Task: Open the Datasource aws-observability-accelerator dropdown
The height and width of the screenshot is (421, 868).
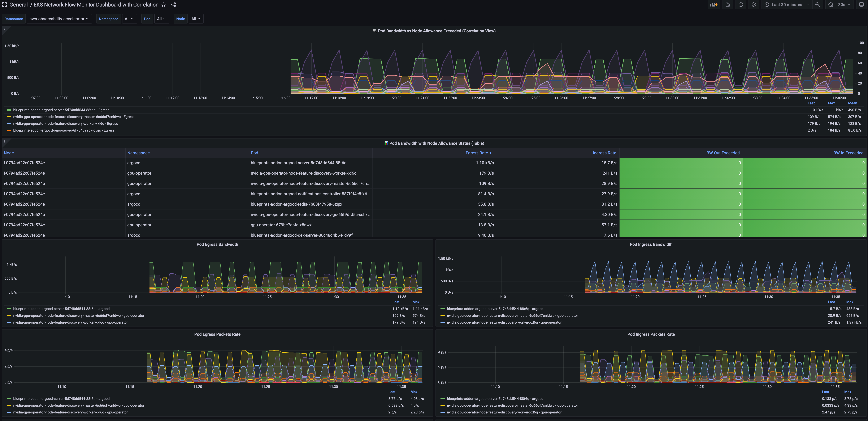Action: 59,19
